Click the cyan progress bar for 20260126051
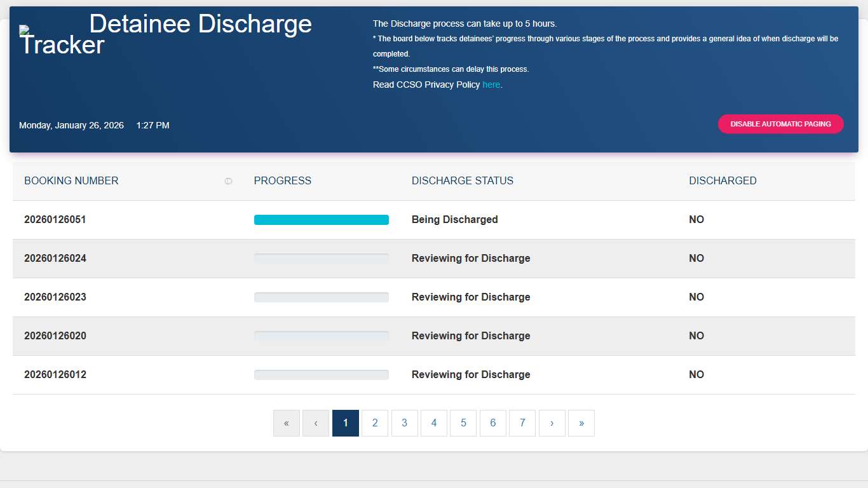This screenshot has height=488, width=868. tap(321, 219)
